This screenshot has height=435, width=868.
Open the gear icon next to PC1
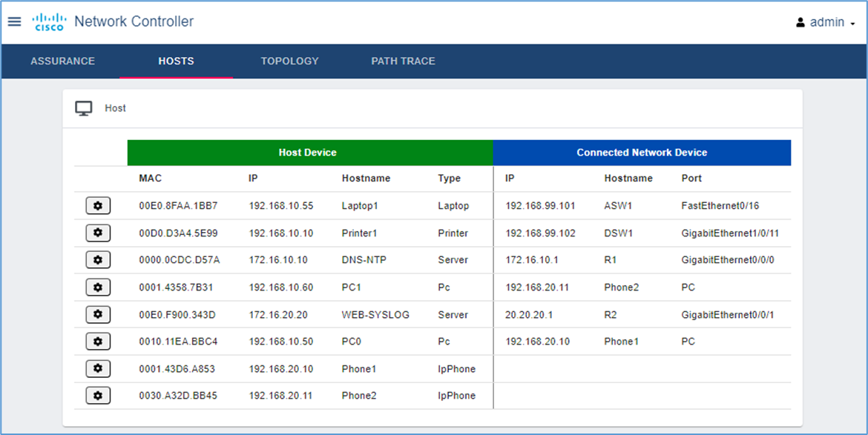click(98, 287)
